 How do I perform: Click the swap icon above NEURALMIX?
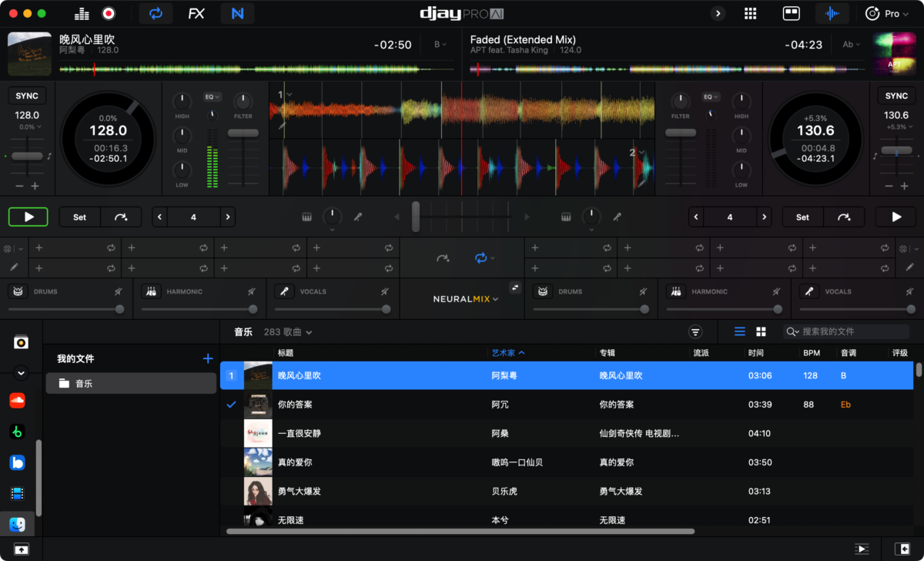coord(515,287)
